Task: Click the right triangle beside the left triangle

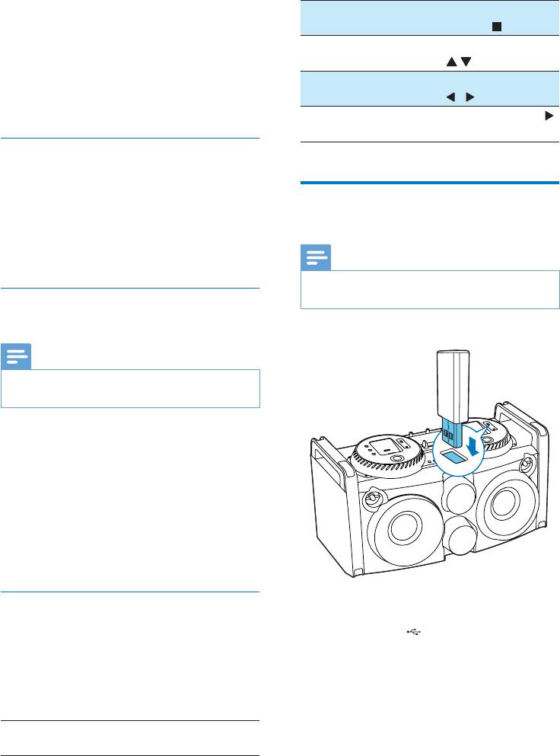Action: click(x=470, y=97)
